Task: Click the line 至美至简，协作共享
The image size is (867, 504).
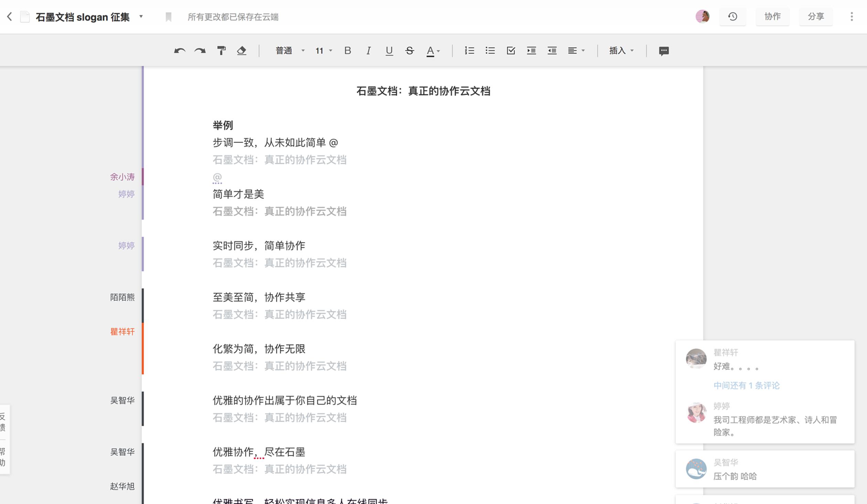Action: 259,297
